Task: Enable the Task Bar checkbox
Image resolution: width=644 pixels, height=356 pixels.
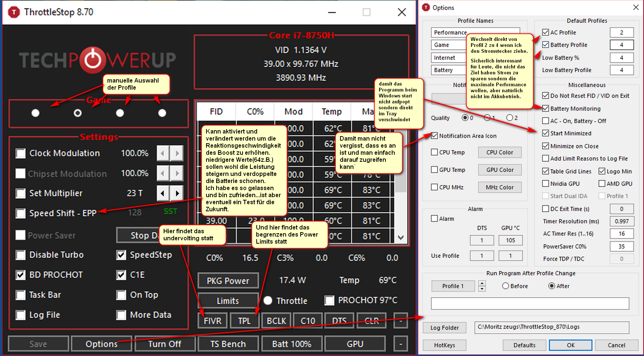Action: coord(20,295)
